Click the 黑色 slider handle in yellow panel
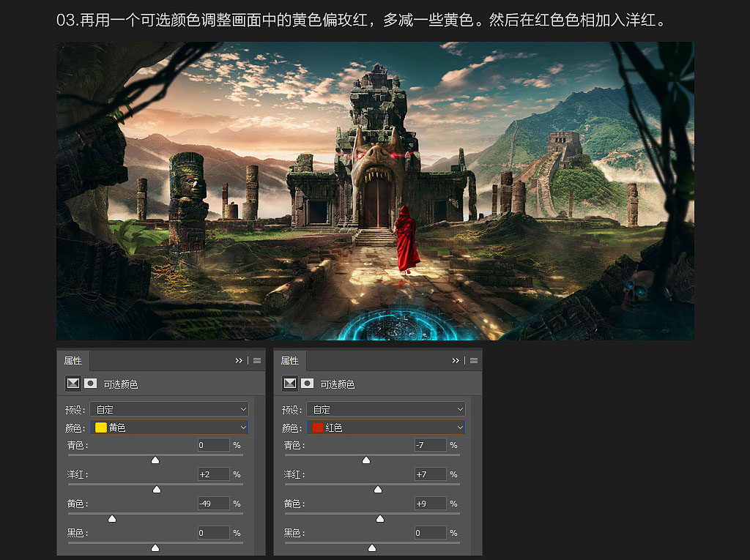 coord(155,548)
